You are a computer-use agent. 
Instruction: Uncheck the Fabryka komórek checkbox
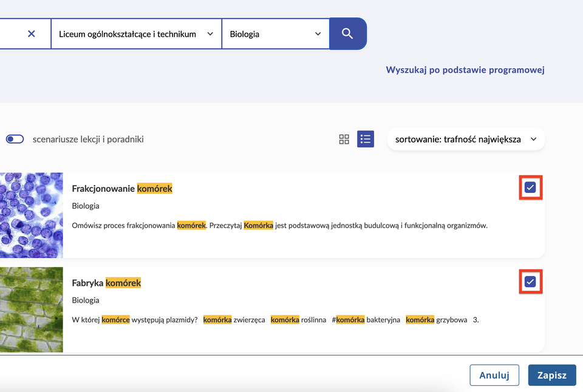click(530, 282)
